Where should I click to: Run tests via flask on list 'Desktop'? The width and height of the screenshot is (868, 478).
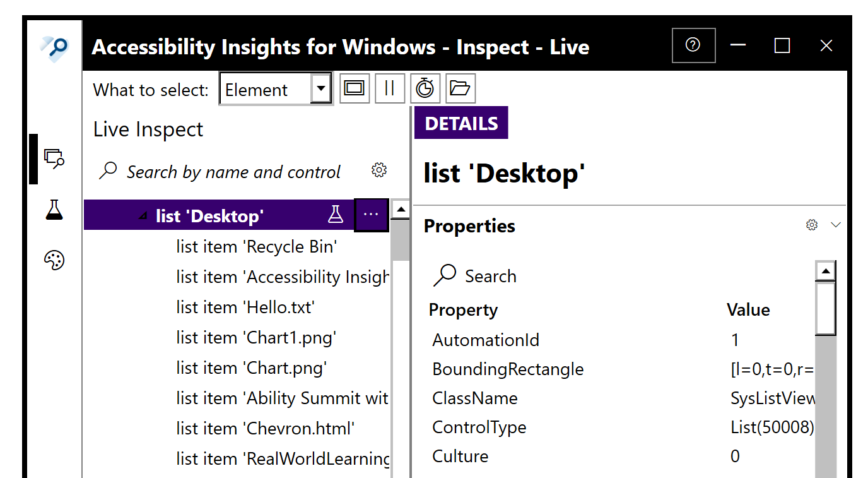pyautogui.click(x=336, y=215)
